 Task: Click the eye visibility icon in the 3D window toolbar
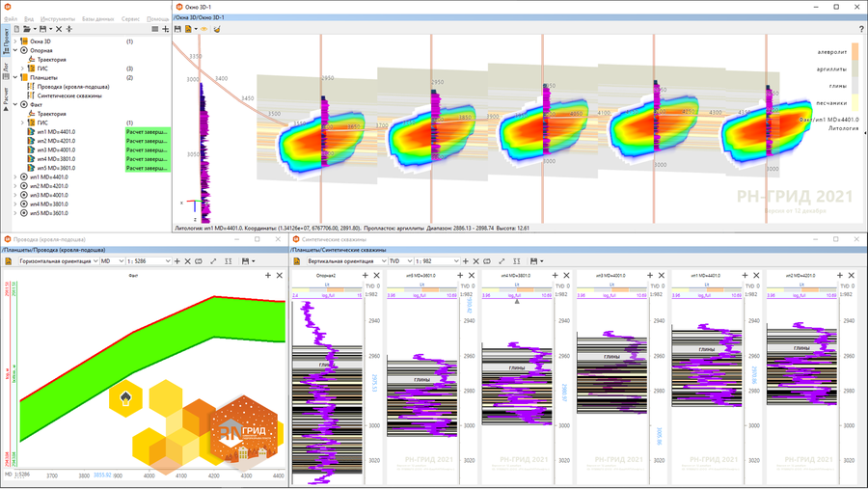coord(204,29)
